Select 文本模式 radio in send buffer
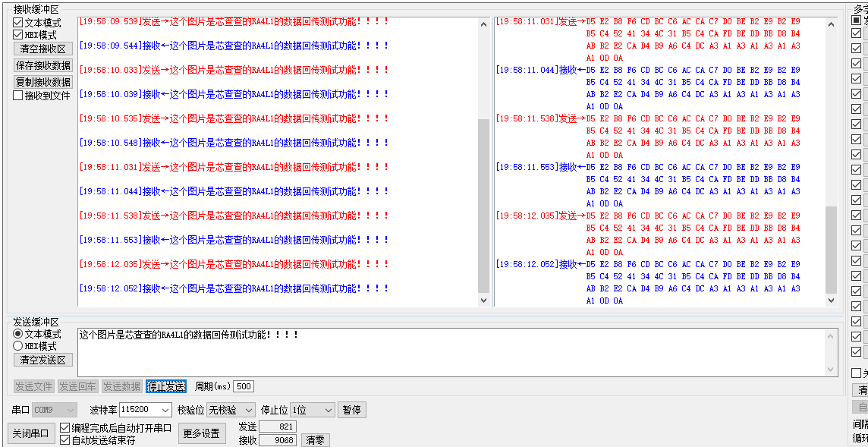868x447 pixels. [x=18, y=334]
